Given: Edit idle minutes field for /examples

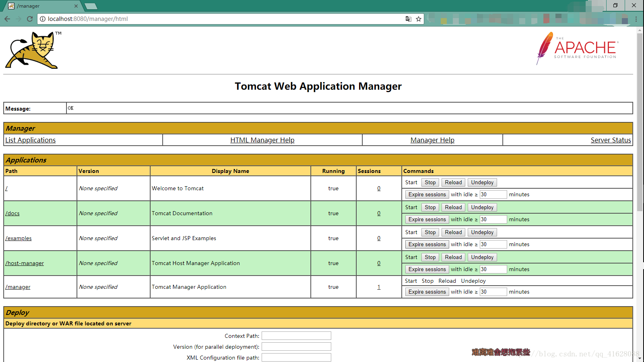Looking at the screenshot, I should point(493,245).
